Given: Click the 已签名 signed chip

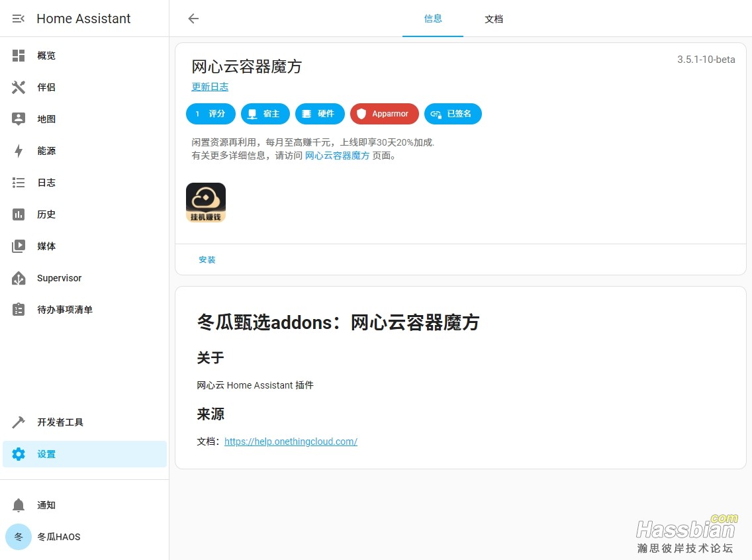Looking at the screenshot, I should click(x=453, y=114).
